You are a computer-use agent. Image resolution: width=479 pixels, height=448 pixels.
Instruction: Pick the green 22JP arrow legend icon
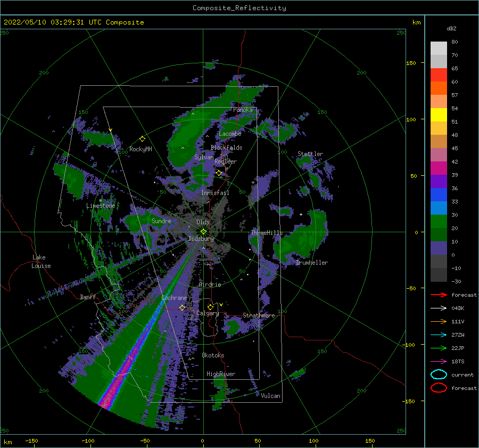439,348
